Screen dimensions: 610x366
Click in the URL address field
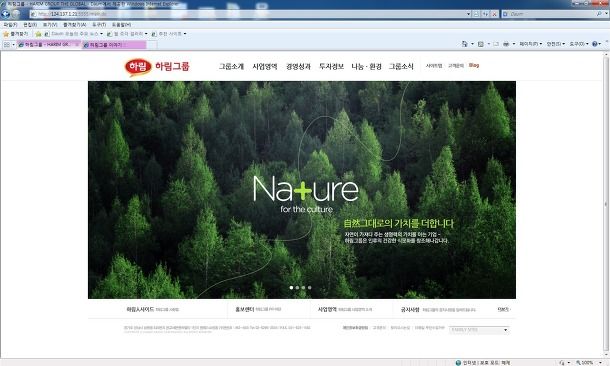251,14
